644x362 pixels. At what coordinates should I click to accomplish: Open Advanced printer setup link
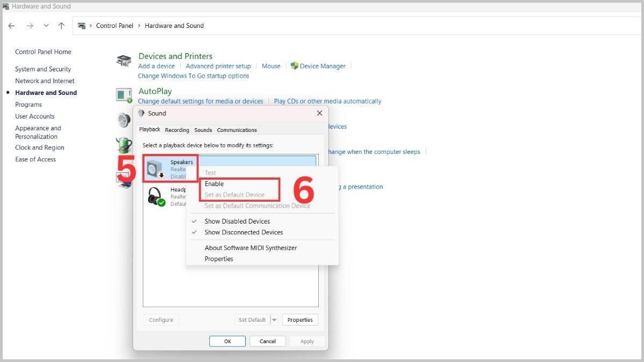click(218, 66)
